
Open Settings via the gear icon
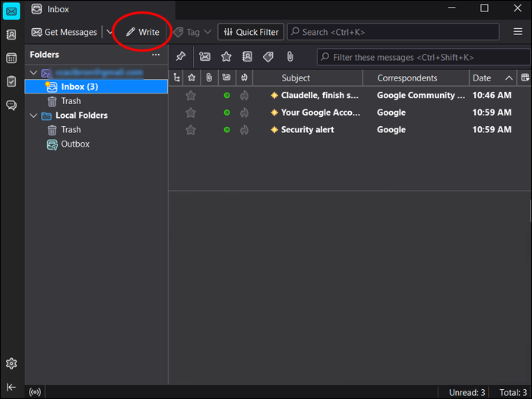coord(11,363)
